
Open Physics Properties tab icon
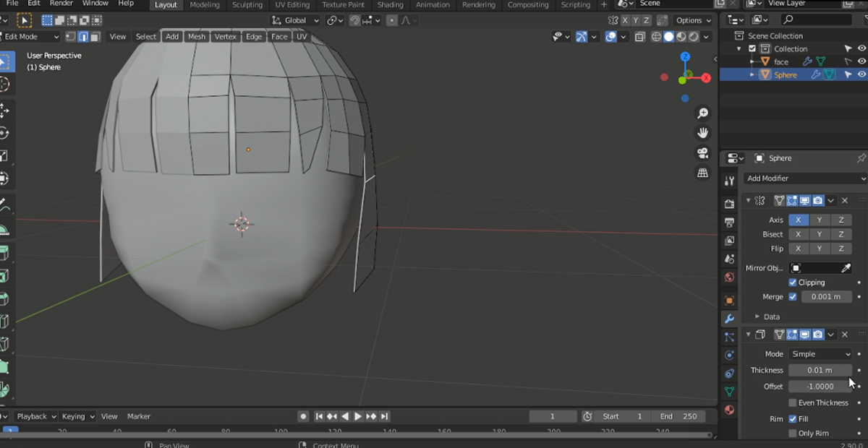[x=729, y=355]
